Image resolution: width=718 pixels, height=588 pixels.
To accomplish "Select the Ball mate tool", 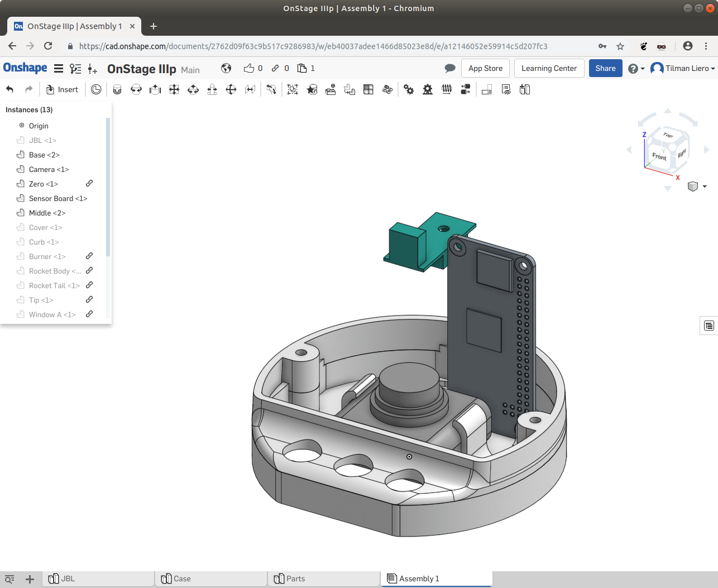I will pyautogui.click(x=231, y=89).
